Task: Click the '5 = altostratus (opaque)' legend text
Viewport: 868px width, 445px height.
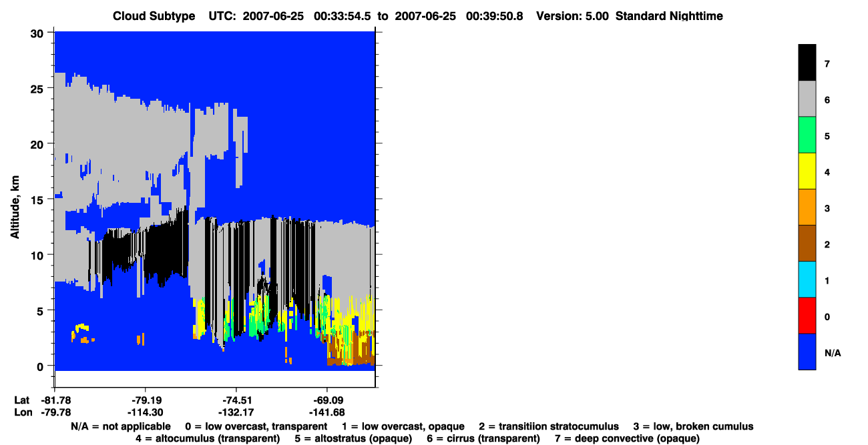Action: point(354,438)
